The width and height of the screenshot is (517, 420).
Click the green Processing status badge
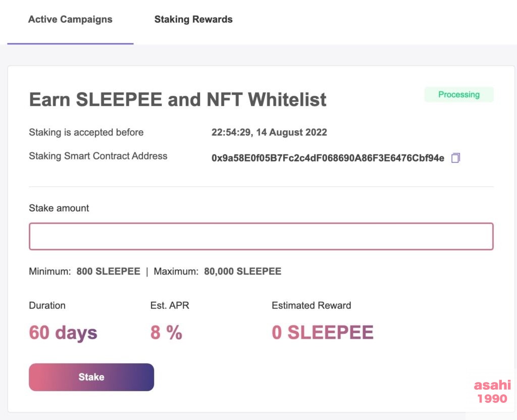click(458, 94)
